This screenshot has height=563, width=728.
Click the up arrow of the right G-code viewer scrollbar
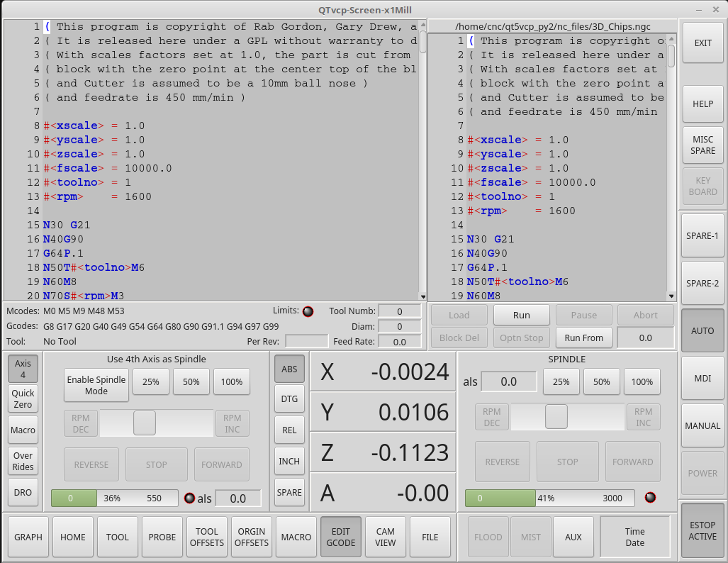pyautogui.click(x=671, y=39)
